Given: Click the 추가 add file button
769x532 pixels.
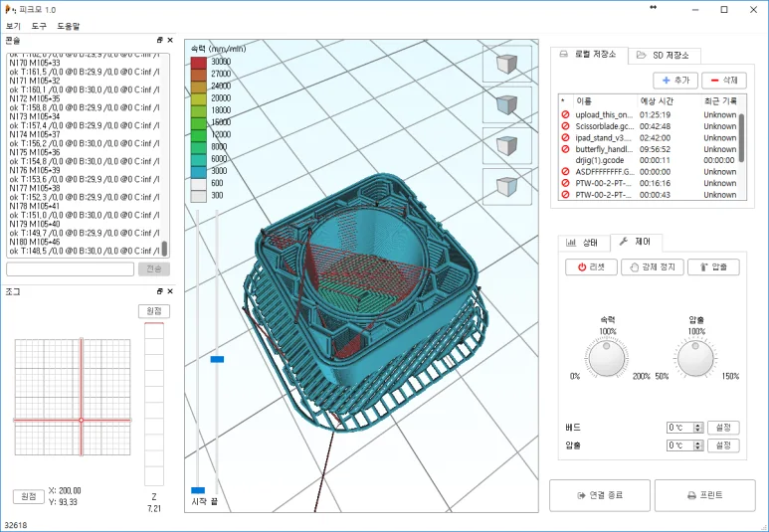Looking at the screenshot, I should [x=675, y=80].
